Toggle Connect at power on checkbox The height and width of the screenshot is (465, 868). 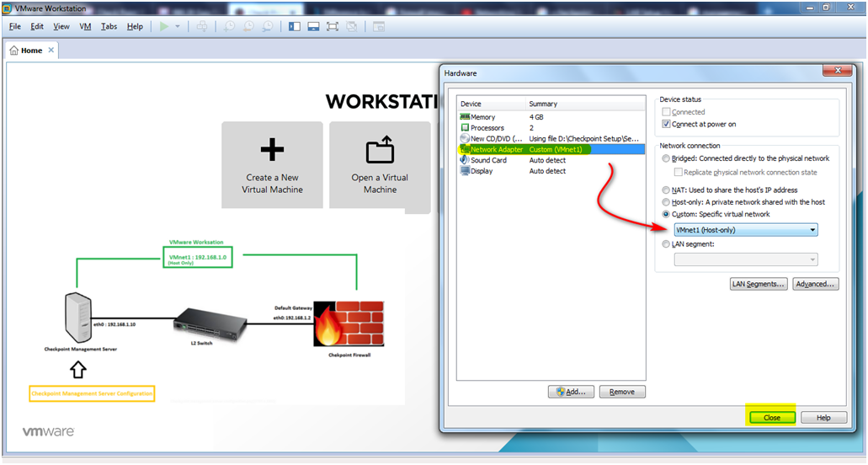(x=666, y=124)
